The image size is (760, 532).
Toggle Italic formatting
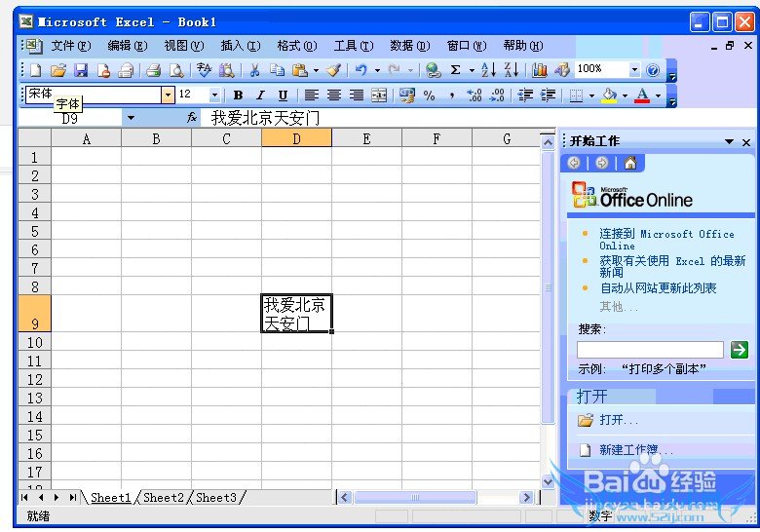(260, 95)
